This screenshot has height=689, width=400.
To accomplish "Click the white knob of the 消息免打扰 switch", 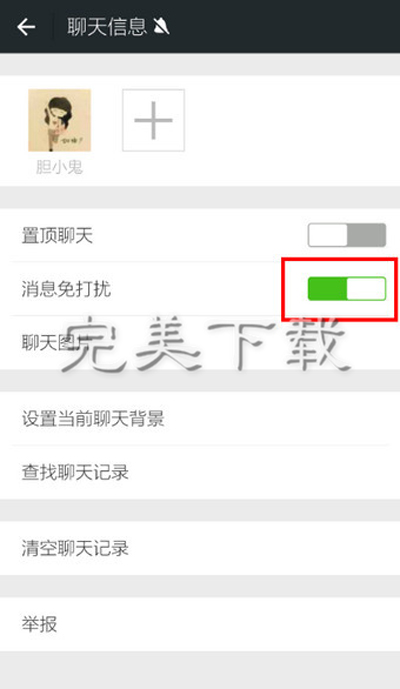I will 366,289.
